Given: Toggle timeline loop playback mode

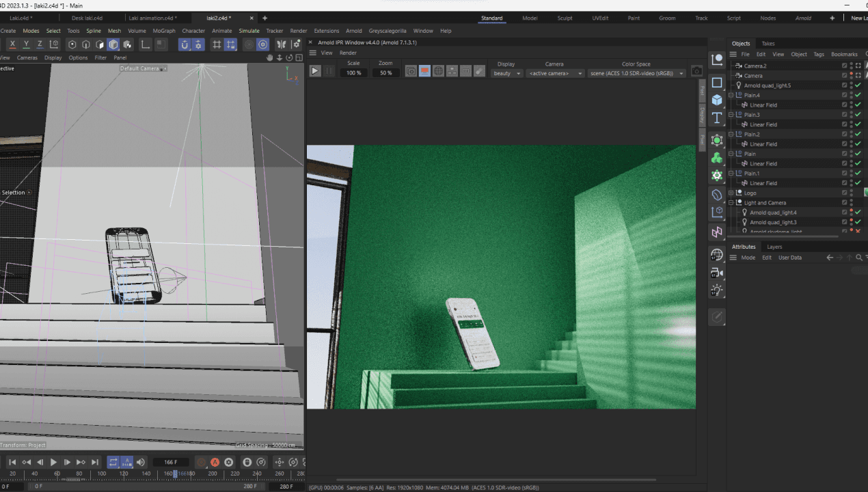Looking at the screenshot, I should (x=113, y=463).
